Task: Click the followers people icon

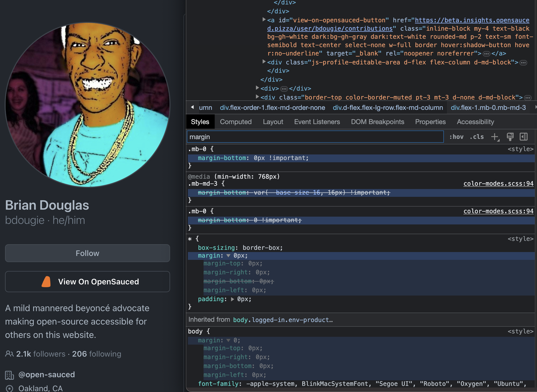Action: pos(9,354)
